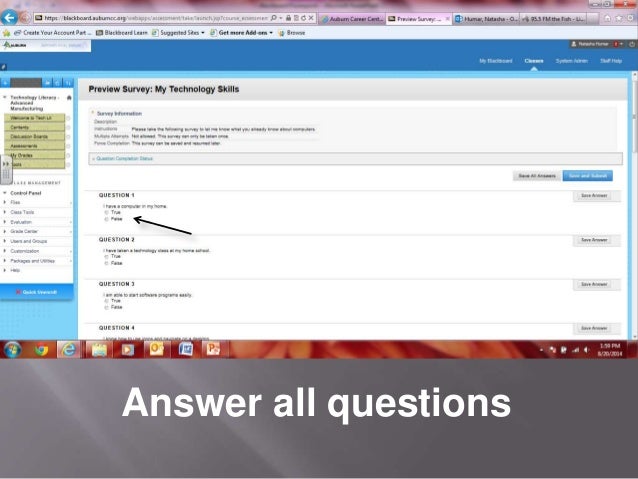Image resolution: width=638 pixels, height=479 pixels.
Task: Open the media player taskbar icon
Action: click(127, 350)
